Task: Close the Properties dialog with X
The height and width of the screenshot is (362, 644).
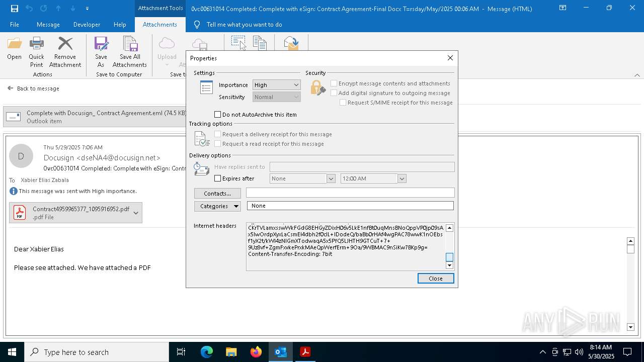Action: click(450, 58)
